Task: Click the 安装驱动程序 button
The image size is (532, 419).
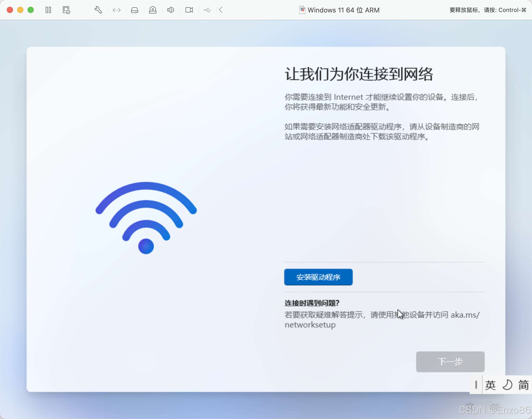Action: (x=318, y=277)
